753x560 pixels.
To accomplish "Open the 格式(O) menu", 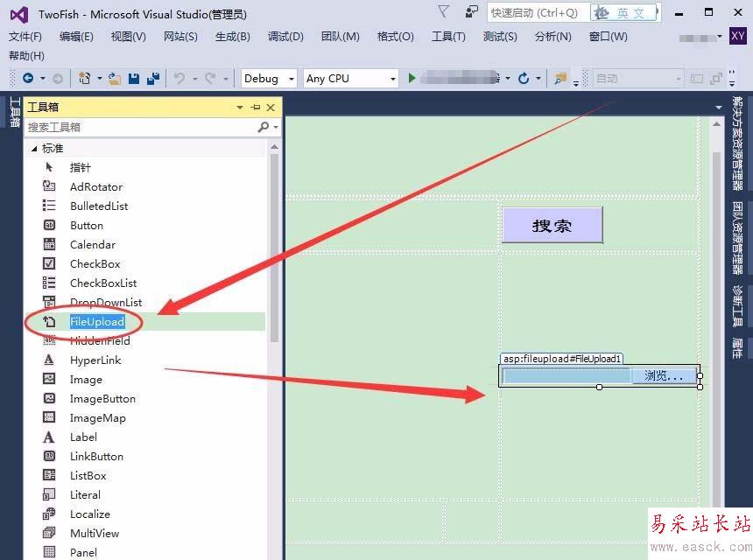I will click(395, 37).
